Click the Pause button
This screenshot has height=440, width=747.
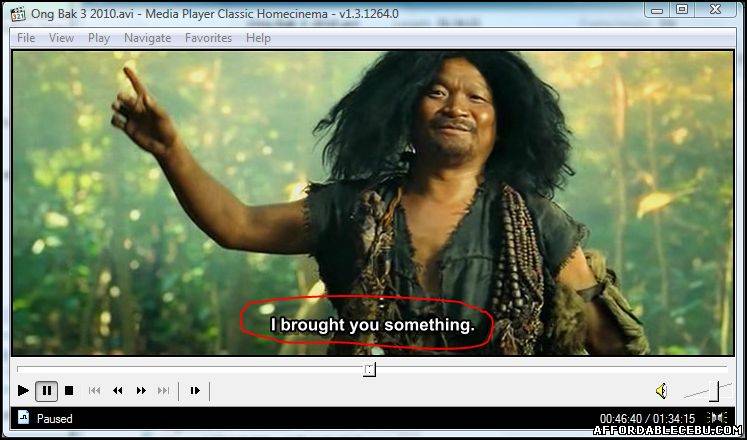click(47, 391)
